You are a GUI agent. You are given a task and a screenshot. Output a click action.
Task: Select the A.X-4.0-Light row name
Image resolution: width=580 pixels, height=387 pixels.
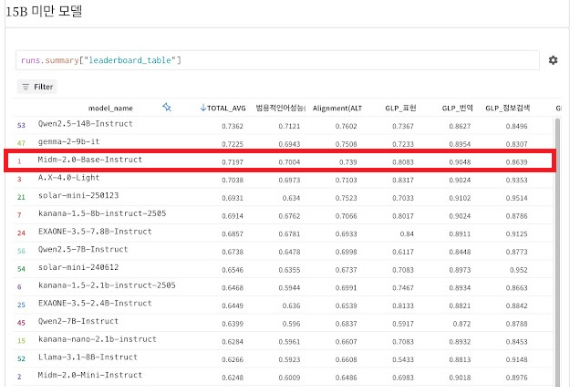pyautogui.click(x=69, y=178)
